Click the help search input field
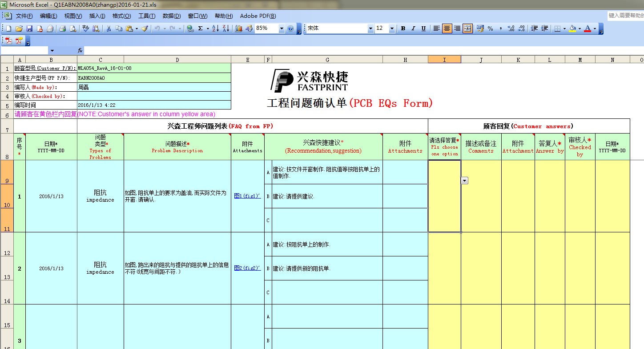This screenshot has height=349, width=644. pos(625,16)
